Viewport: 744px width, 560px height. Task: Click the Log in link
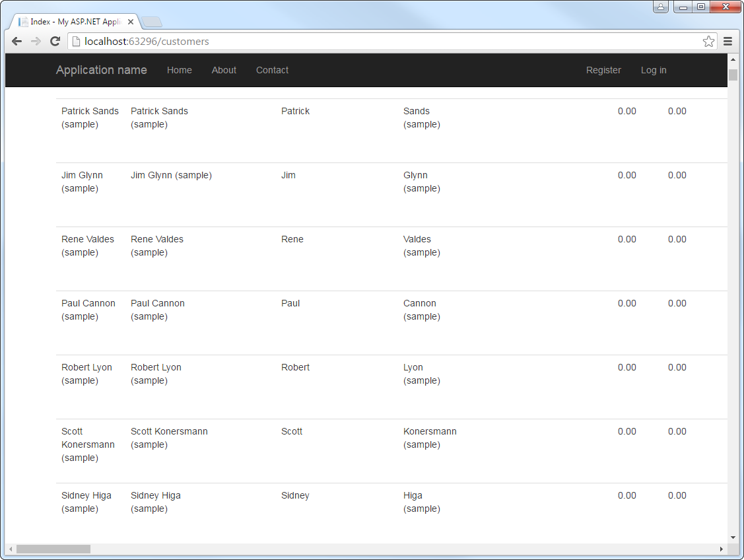(x=653, y=70)
